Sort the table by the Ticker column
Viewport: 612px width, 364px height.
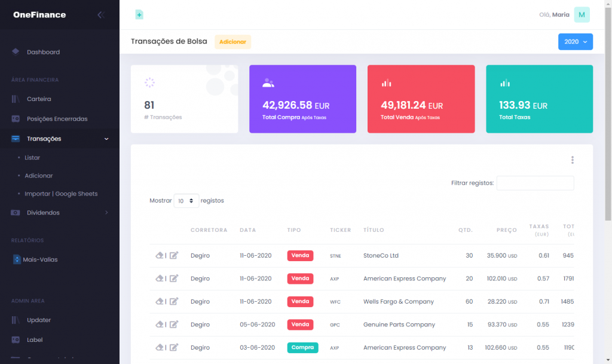(340, 230)
